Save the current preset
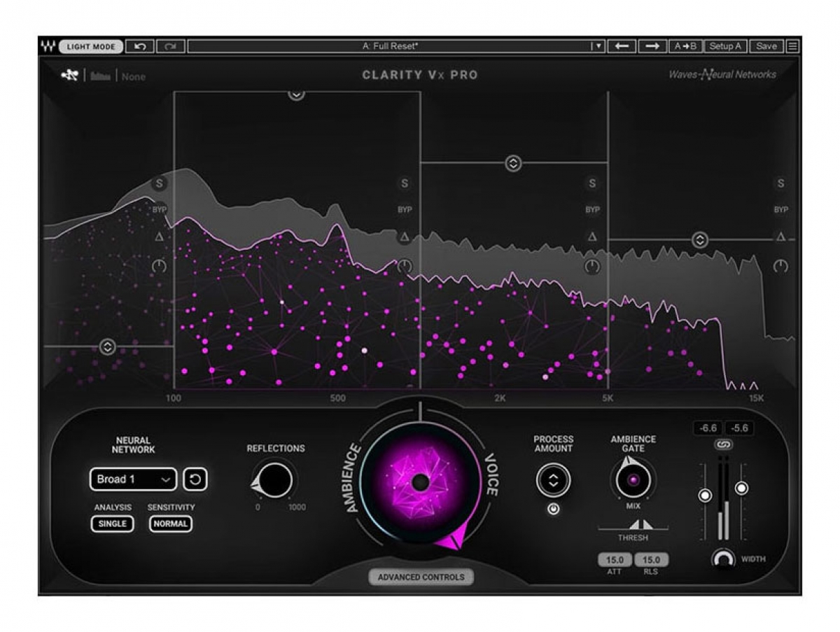Viewport: 840px width, 632px height. [766, 46]
